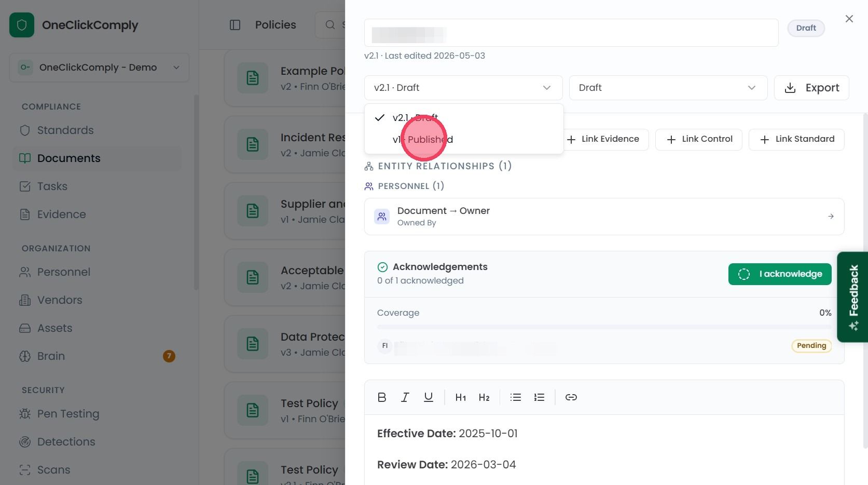Click the Review Date text line
The width and height of the screenshot is (868, 485).
point(446,465)
